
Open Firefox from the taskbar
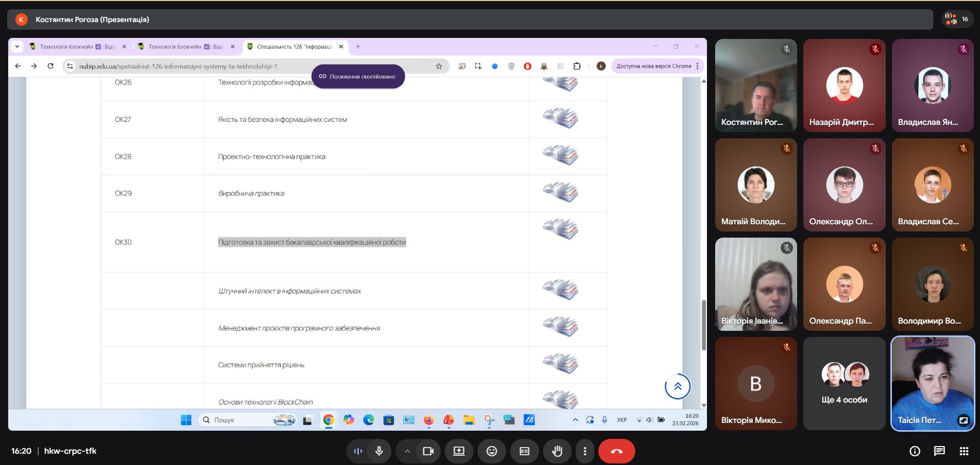(x=429, y=420)
